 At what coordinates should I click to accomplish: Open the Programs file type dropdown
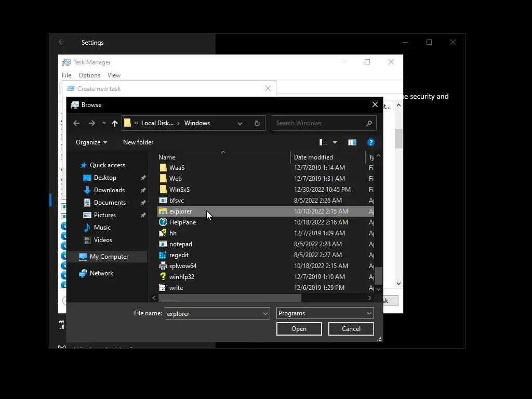coord(325,313)
